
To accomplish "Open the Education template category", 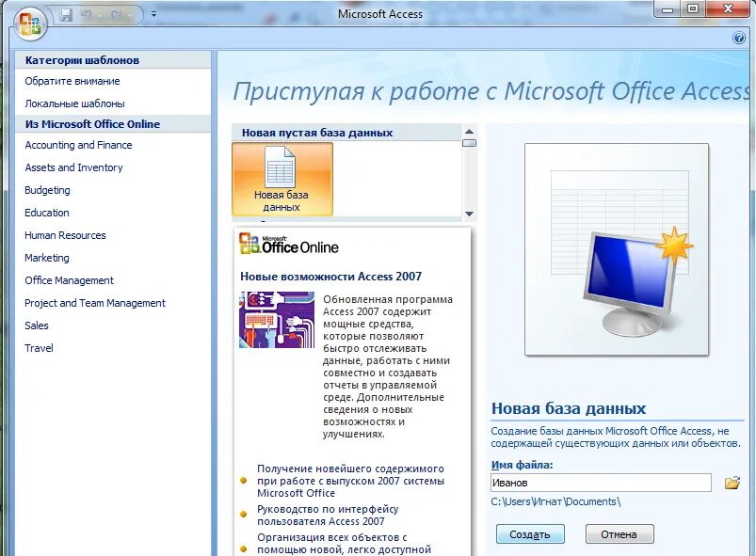I will [47, 213].
